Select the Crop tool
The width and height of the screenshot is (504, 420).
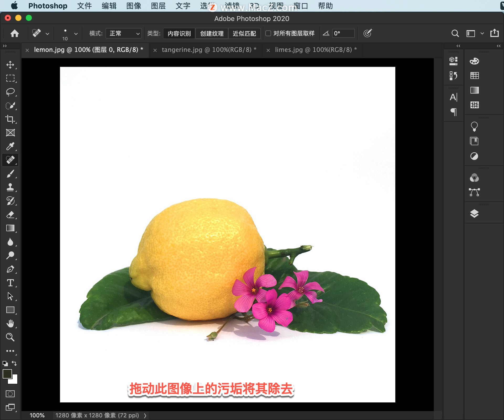tap(10, 119)
